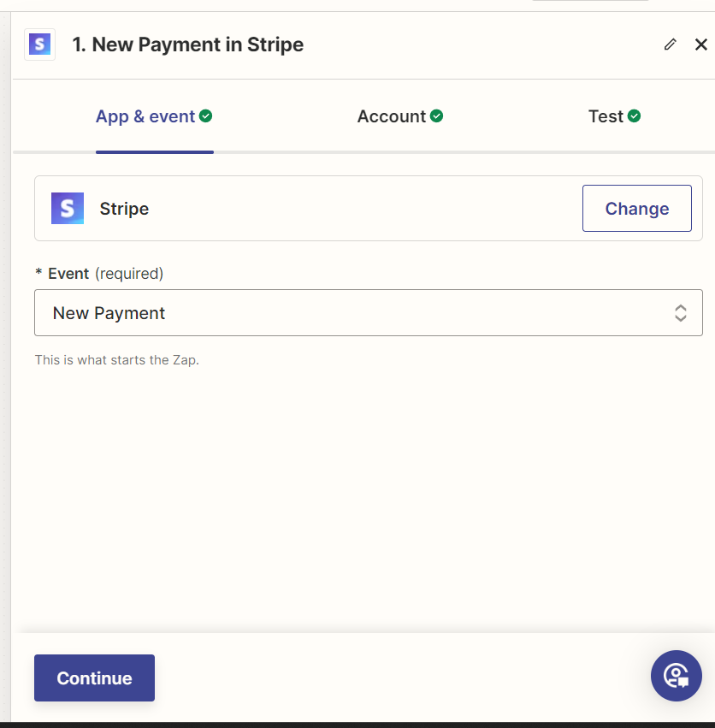Click the pencil icon to rename step
715x728 pixels.
tap(670, 44)
